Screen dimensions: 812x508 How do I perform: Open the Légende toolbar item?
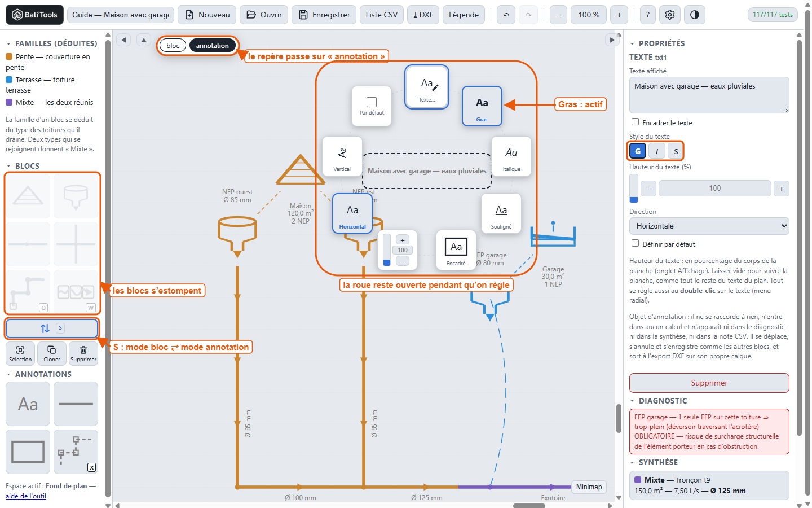[464, 15]
